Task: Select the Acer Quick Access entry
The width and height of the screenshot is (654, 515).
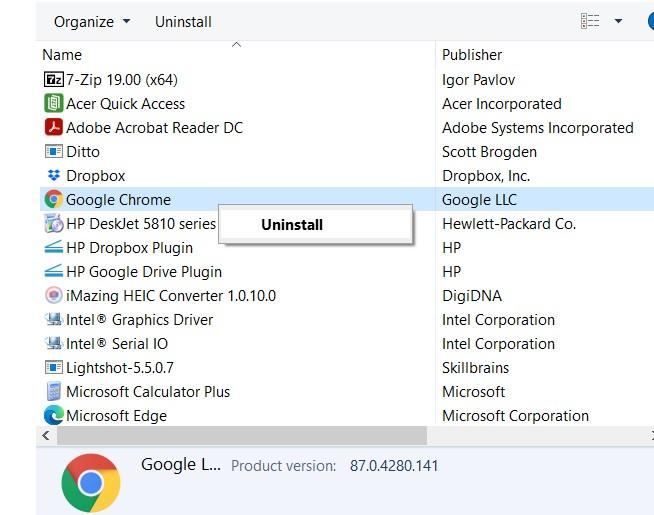Action: coord(125,103)
